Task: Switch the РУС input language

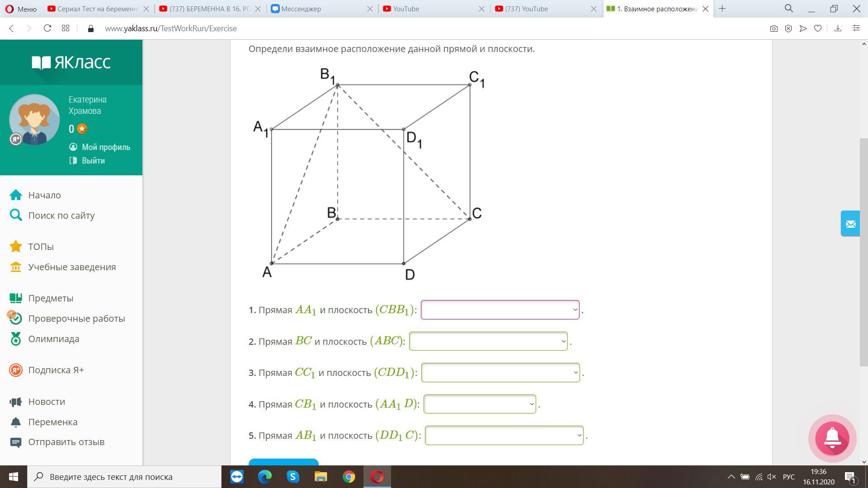Action: pyautogui.click(x=789, y=477)
